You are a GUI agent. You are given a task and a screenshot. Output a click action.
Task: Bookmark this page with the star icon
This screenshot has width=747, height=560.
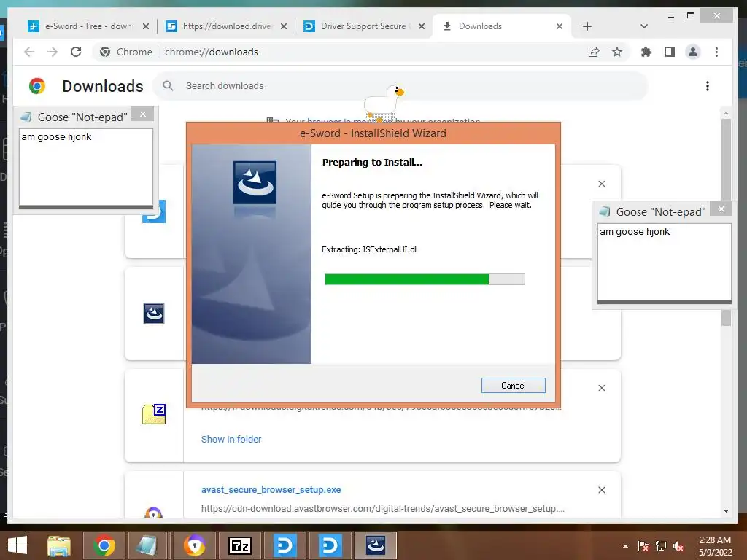[x=617, y=52]
